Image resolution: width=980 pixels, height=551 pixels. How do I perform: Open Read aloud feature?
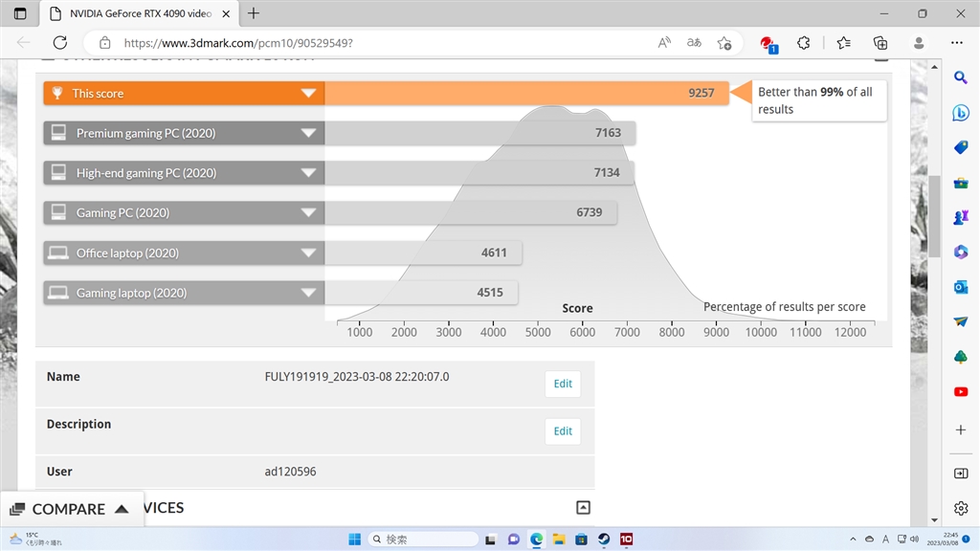664,42
